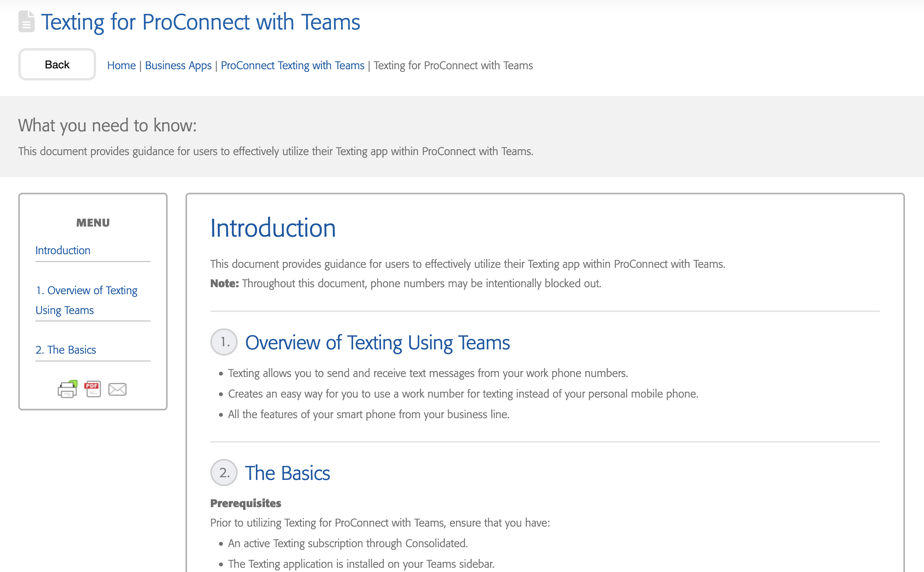Select Introduction in the menu

click(63, 250)
